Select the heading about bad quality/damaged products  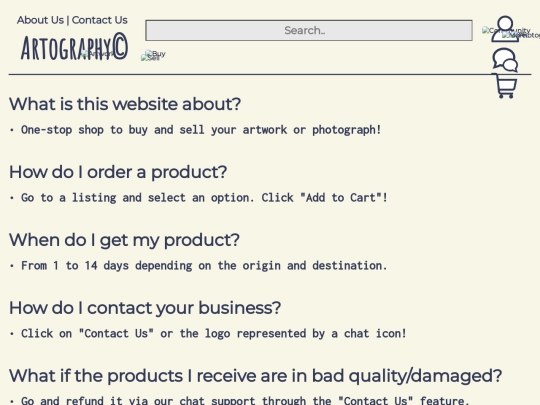point(255,375)
